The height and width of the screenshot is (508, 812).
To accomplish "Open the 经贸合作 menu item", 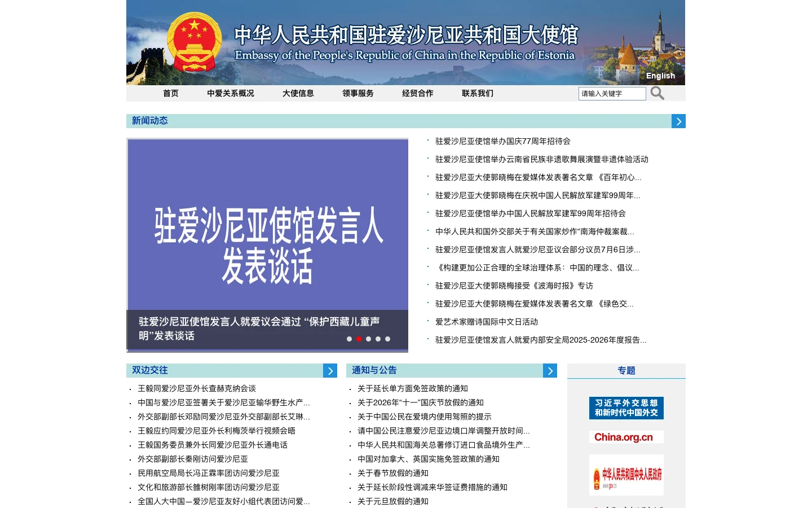I will point(418,94).
